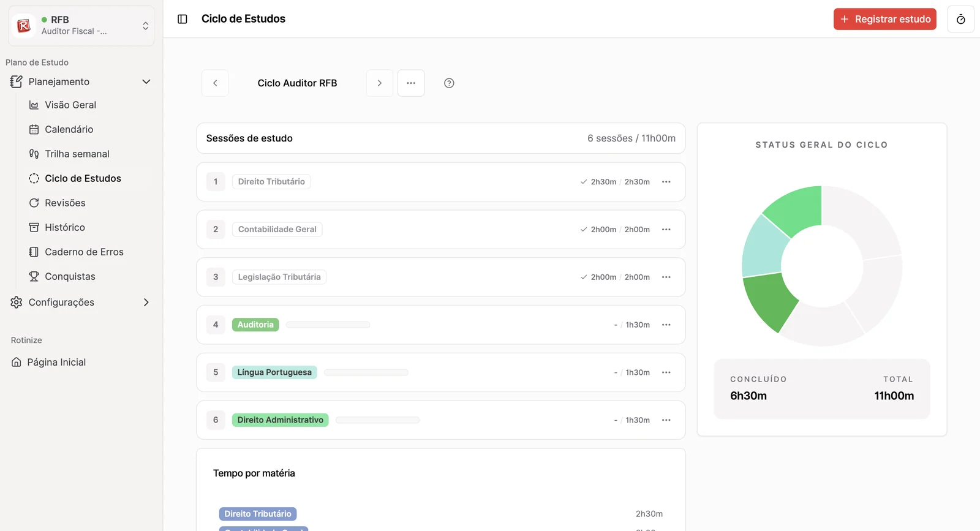The image size is (980, 531).
Task: Open cycle options three-dot menu
Action: (411, 83)
